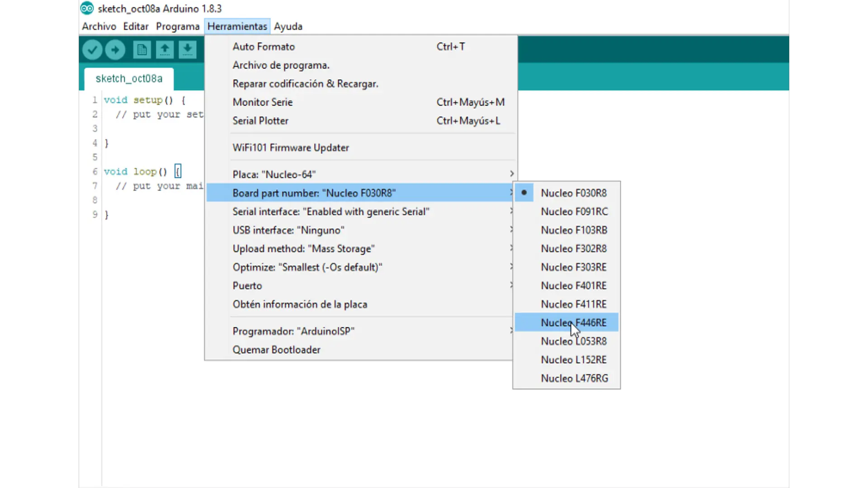Expand the Placa "Nucleo-64" submenu
The height and width of the screenshot is (488, 868).
coord(361,174)
